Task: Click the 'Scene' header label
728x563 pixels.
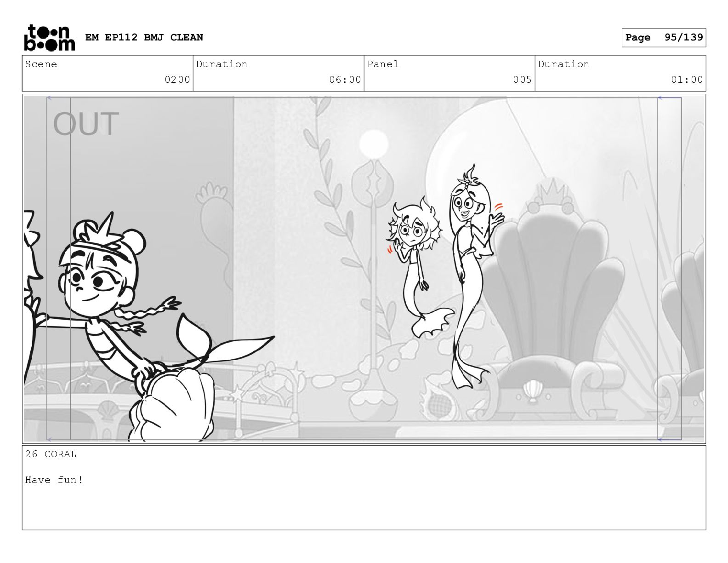Action: [41, 64]
